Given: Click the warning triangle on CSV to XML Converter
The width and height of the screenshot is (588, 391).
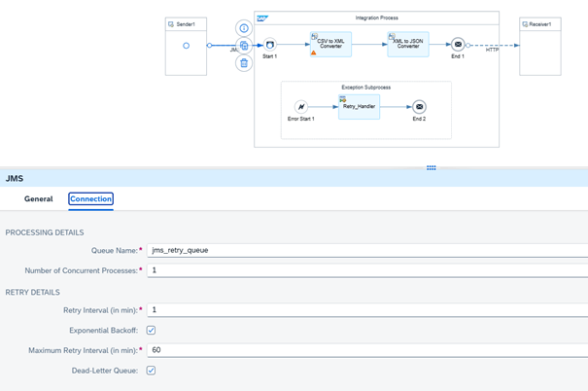Looking at the screenshot, I should pos(313,53).
